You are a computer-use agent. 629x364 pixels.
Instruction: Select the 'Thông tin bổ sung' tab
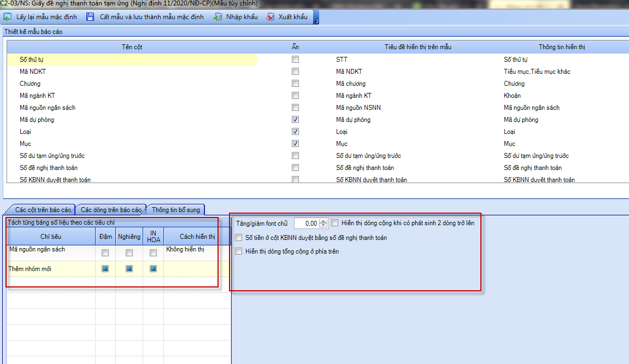click(x=176, y=209)
